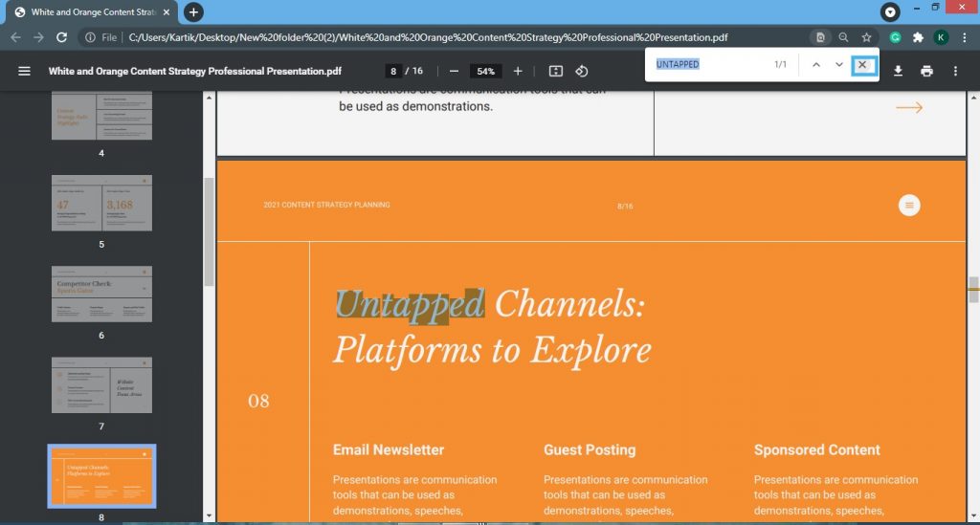Click the 2021 CONTENT STRATEGY PLANNING text
Viewport: 980px width, 525px height.
(x=326, y=205)
